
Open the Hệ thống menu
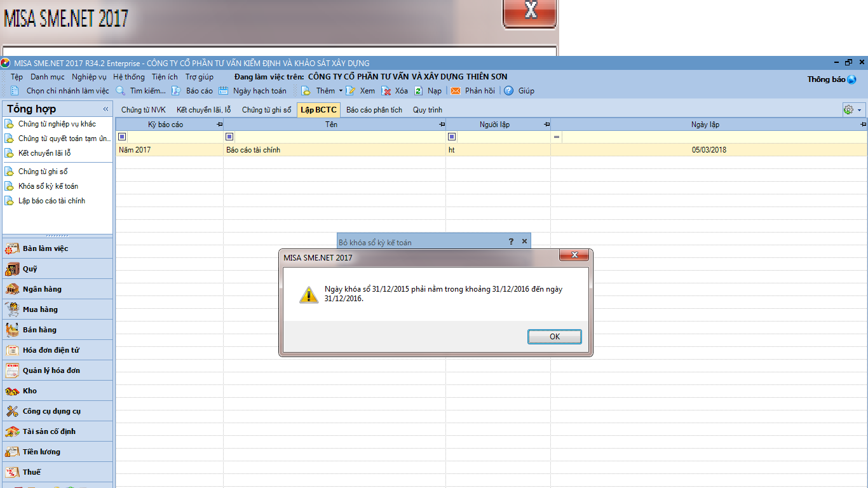[x=129, y=77]
